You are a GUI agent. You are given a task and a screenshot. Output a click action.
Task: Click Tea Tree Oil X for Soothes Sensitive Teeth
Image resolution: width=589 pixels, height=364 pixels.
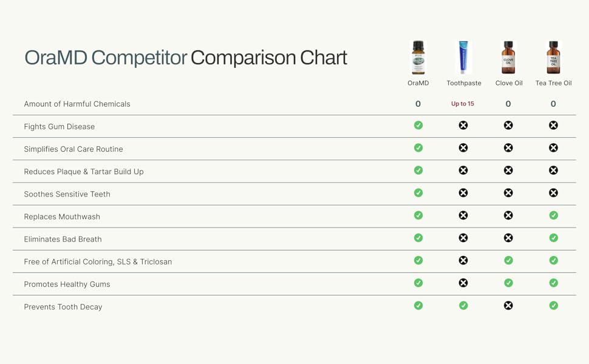553,193
